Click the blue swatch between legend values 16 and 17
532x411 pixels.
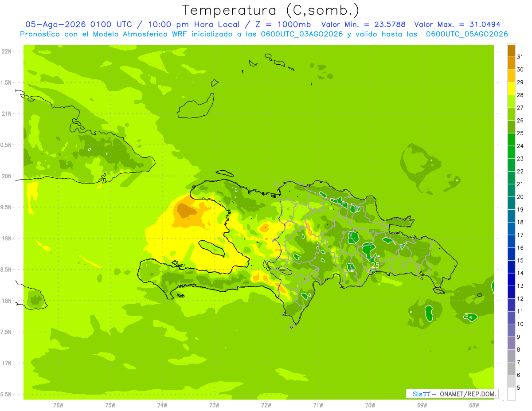[511, 242]
